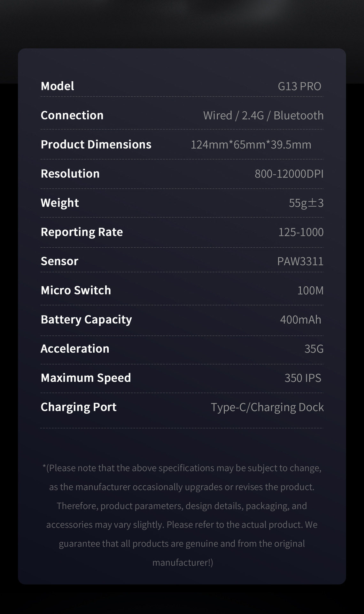Select the PAW3311 sensor value
This screenshot has height=614, width=364.
[300, 261]
